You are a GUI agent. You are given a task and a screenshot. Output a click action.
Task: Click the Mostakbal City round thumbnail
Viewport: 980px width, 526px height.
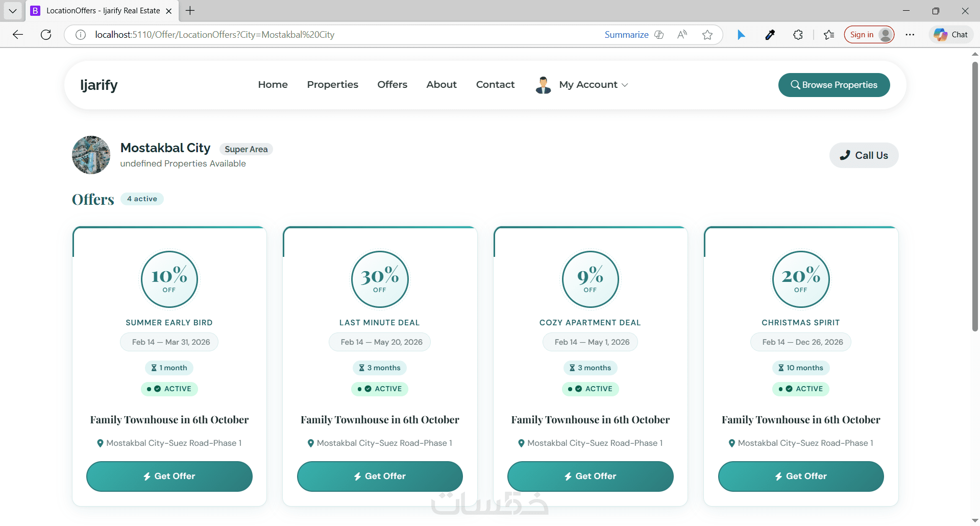[91, 155]
